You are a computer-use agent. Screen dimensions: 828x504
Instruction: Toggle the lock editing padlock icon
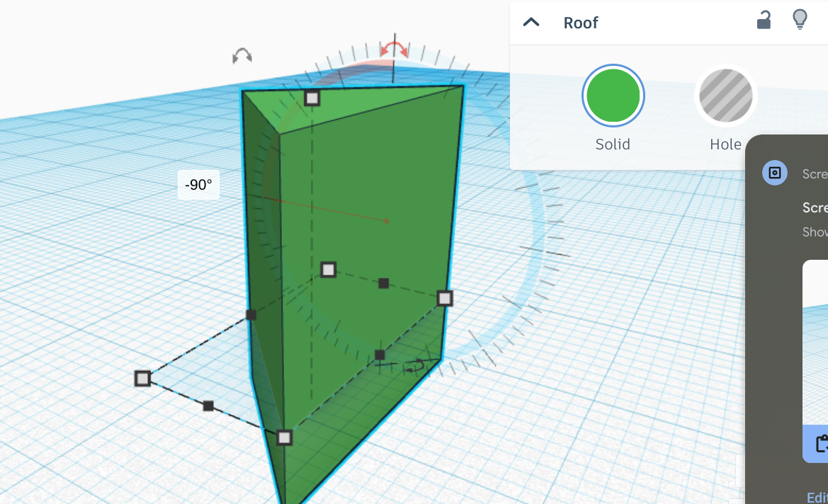[764, 20]
